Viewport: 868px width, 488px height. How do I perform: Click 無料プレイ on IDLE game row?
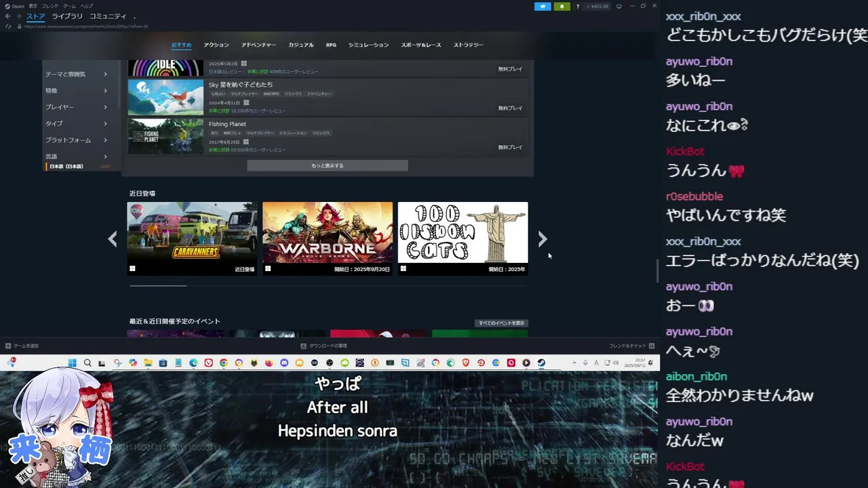coord(510,68)
